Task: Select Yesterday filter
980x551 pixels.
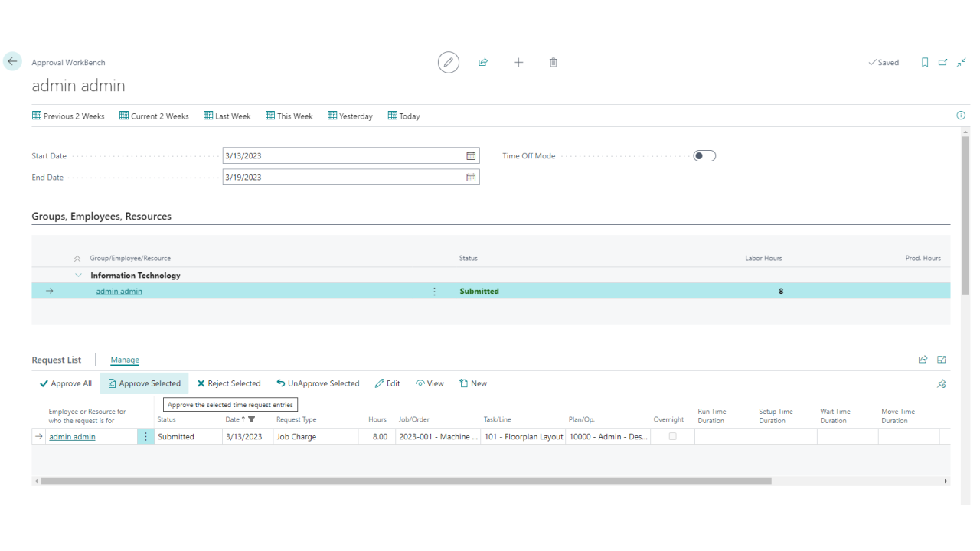Action: pos(350,116)
